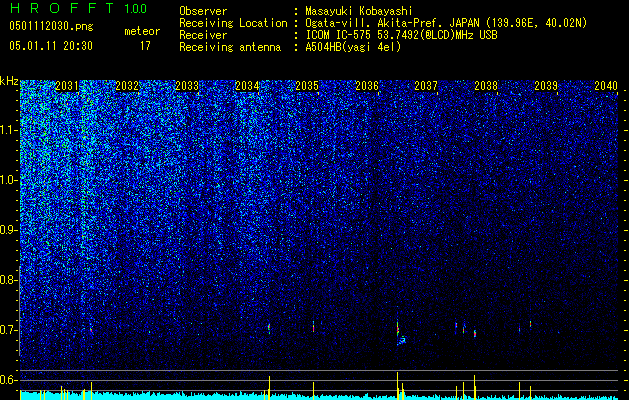This screenshot has height=400, width=629.
Task: Click the A504HB(yagi 4el) antenna text
Action: click(x=353, y=47)
